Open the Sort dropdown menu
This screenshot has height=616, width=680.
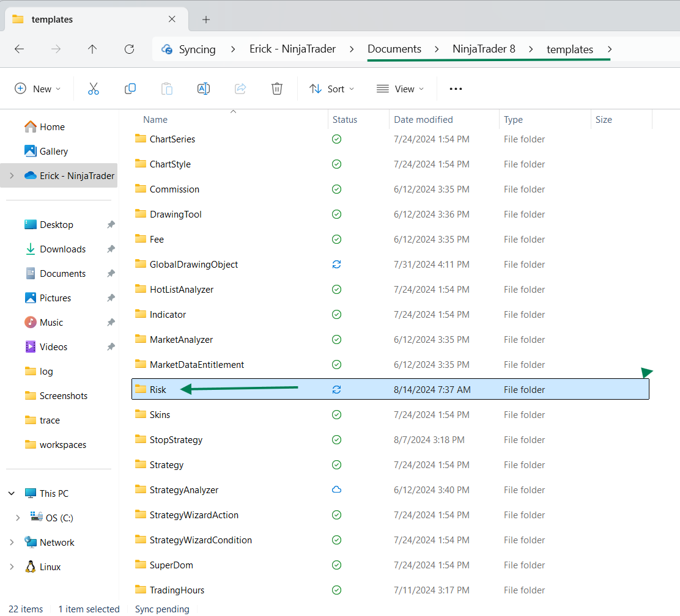coord(332,89)
